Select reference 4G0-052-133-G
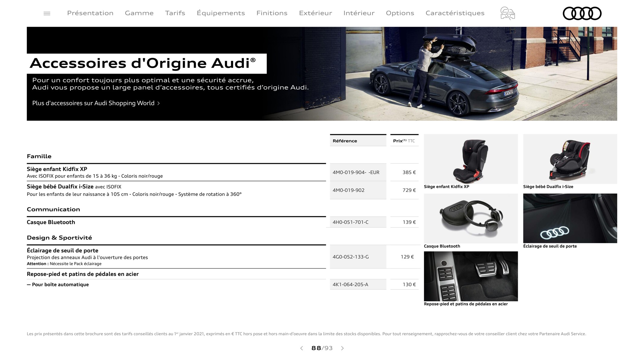 tap(351, 257)
